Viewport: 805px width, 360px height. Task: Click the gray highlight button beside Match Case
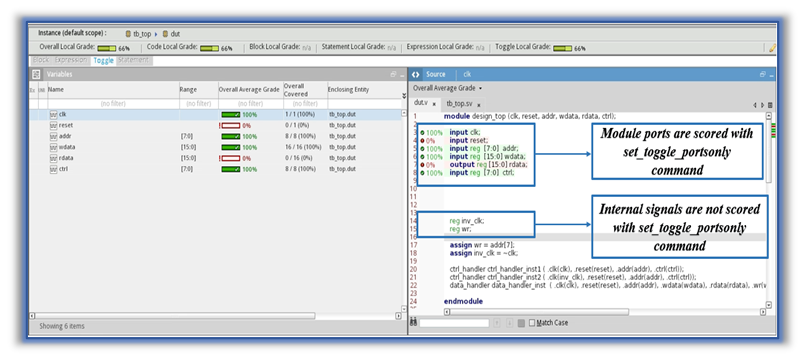click(x=521, y=323)
